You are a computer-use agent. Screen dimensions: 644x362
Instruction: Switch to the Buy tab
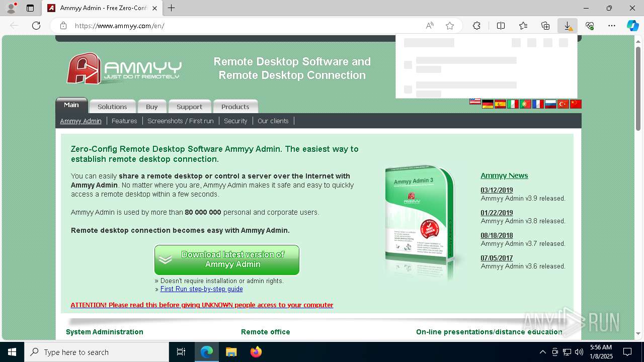pyautogui.click(x=152, y=107)
